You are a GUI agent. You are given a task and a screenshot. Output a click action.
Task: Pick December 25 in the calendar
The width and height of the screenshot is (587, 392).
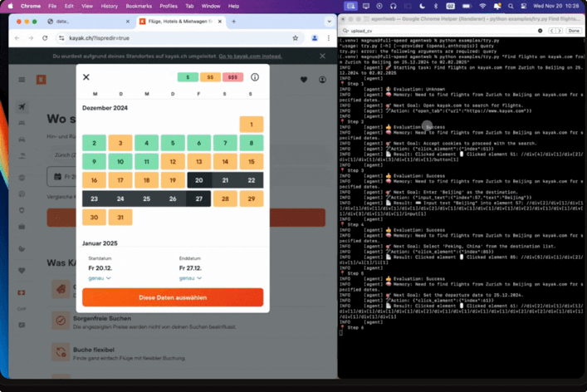pos(146,198)
